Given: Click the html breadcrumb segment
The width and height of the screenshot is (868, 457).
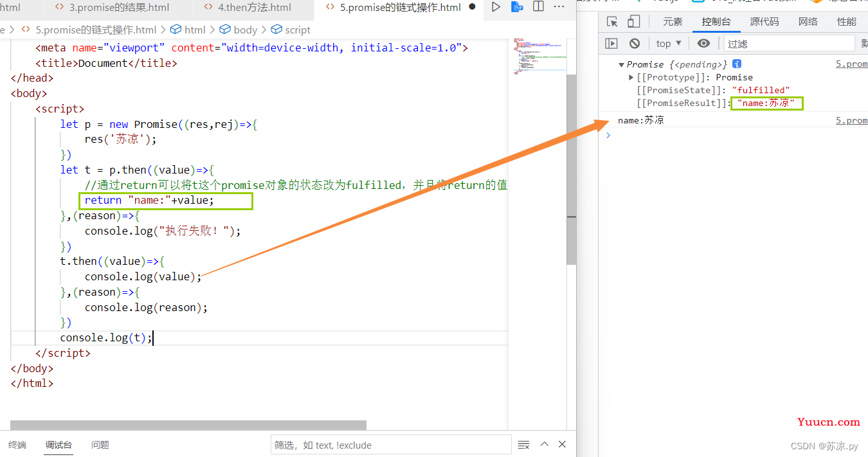Looking at the screenshot, I should 188,30.
